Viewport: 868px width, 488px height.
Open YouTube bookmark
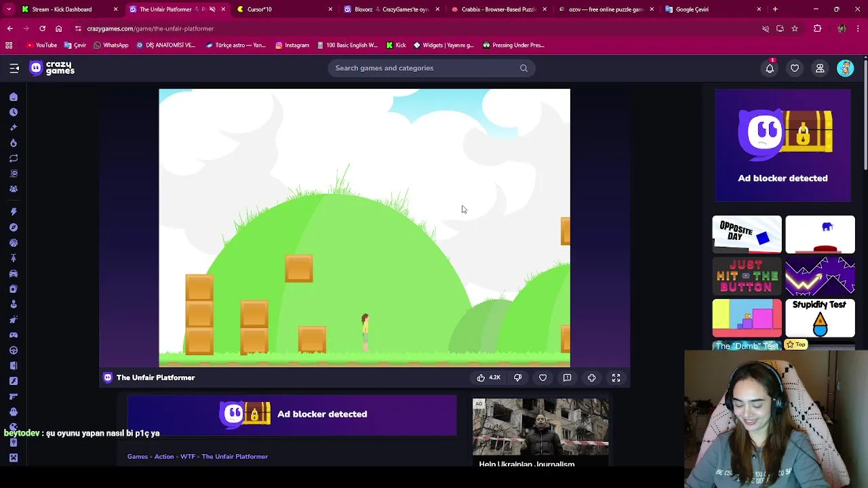pyautogui.click(x=42, y=45)
